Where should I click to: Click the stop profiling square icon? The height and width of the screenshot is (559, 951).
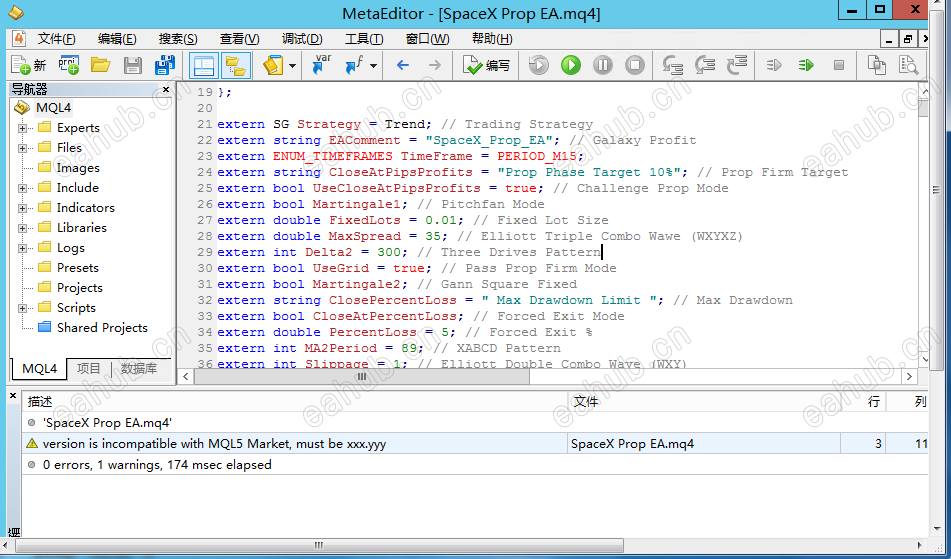point(839,65)
